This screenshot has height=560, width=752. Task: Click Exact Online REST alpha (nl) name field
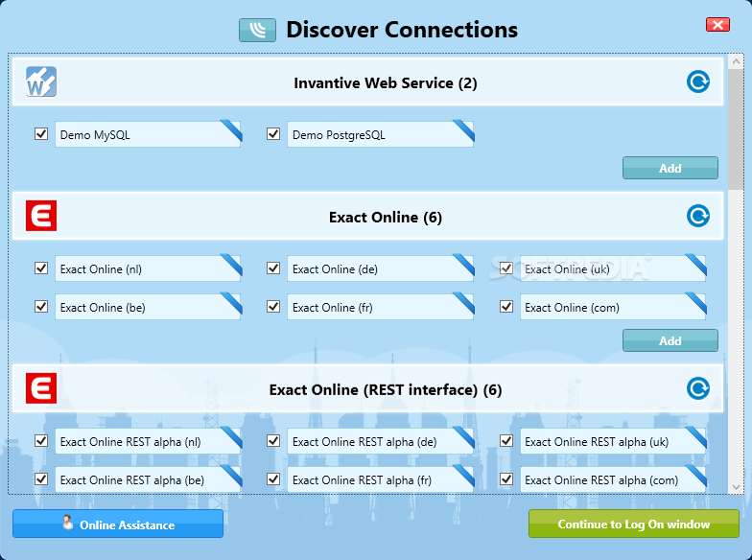[148, 441]
